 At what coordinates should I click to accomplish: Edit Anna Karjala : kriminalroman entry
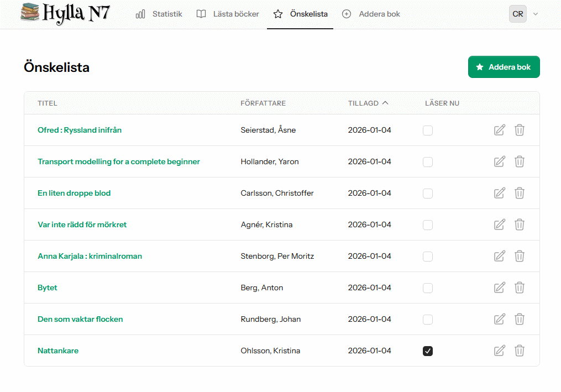click(499, 257)
